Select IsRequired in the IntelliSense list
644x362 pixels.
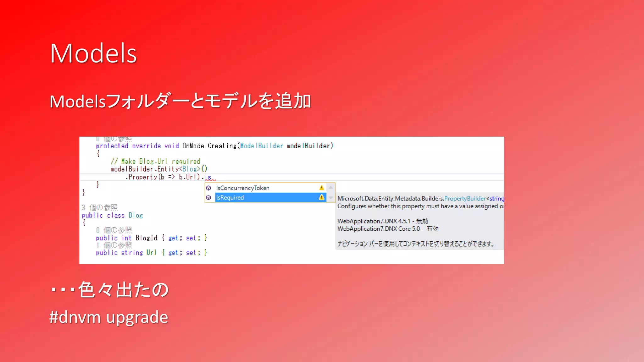[x=270, y=197]
